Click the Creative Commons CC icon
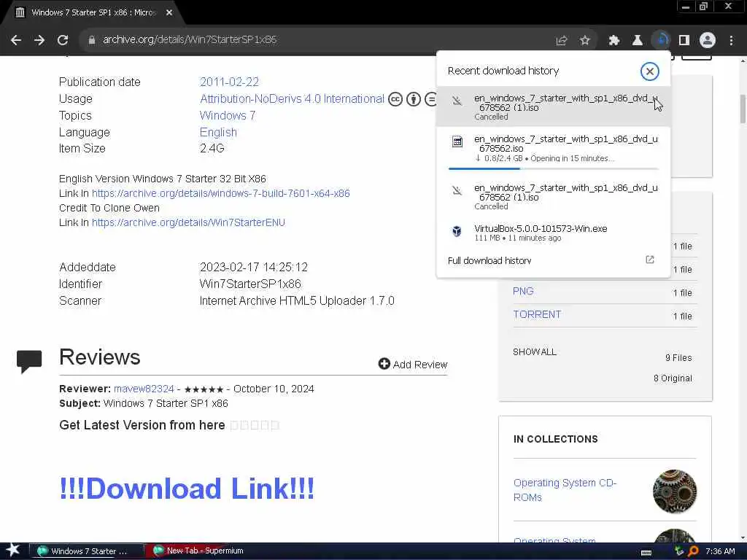Viewport: 747px width, 560px height. (395, 99)
